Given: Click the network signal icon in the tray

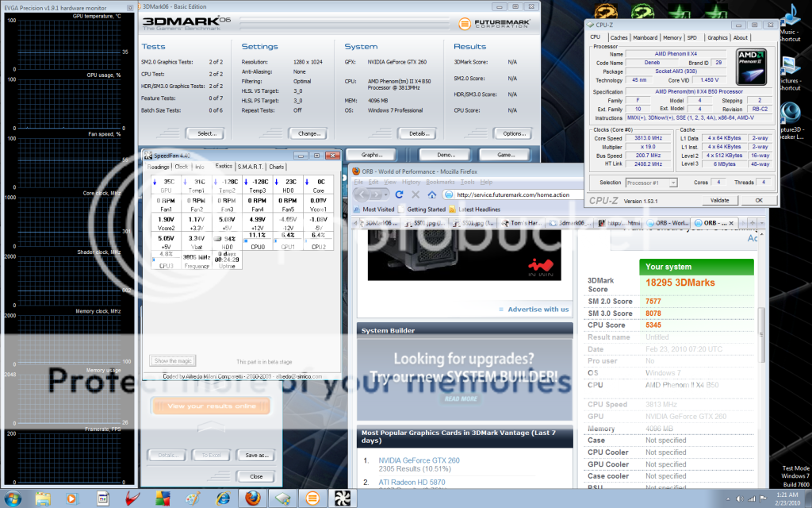Looking at the screenshot, I should 752,498.
